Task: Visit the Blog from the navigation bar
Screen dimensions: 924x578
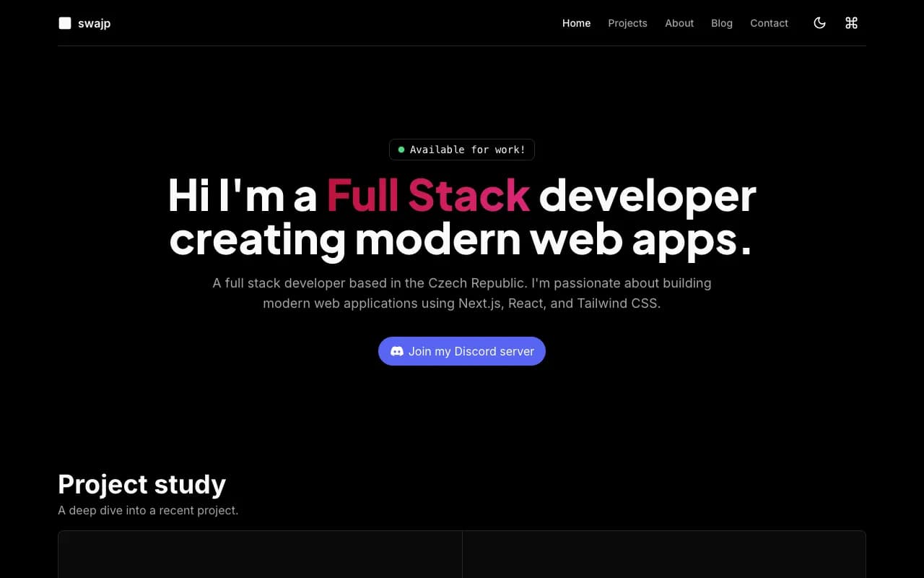Action: (x=721, y=22)
